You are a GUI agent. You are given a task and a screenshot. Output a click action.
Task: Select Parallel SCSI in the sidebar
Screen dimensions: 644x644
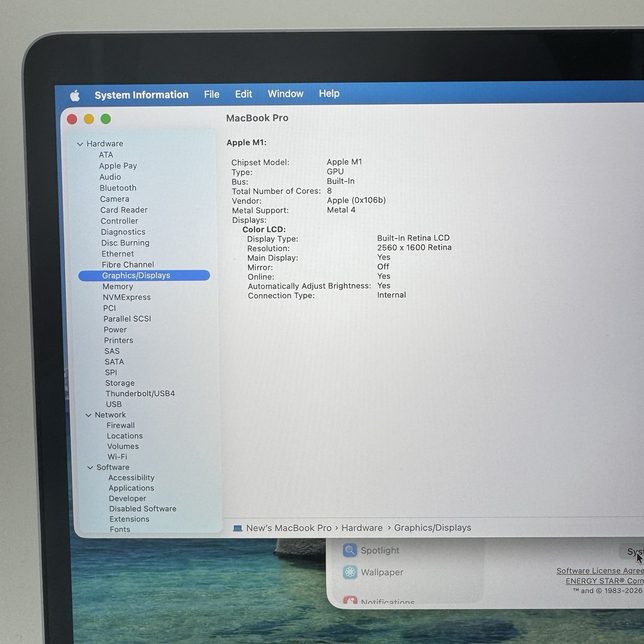click(x=127, y=319)
